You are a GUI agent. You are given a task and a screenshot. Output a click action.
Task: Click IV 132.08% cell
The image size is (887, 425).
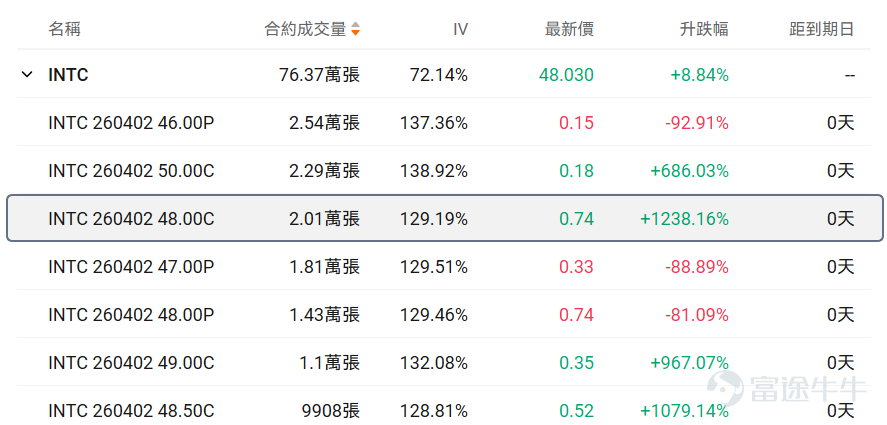point(434,363)
